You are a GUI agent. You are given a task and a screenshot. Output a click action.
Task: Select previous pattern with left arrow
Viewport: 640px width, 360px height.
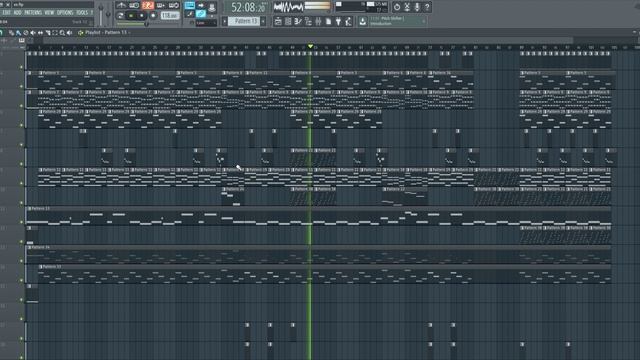(225, 21)
